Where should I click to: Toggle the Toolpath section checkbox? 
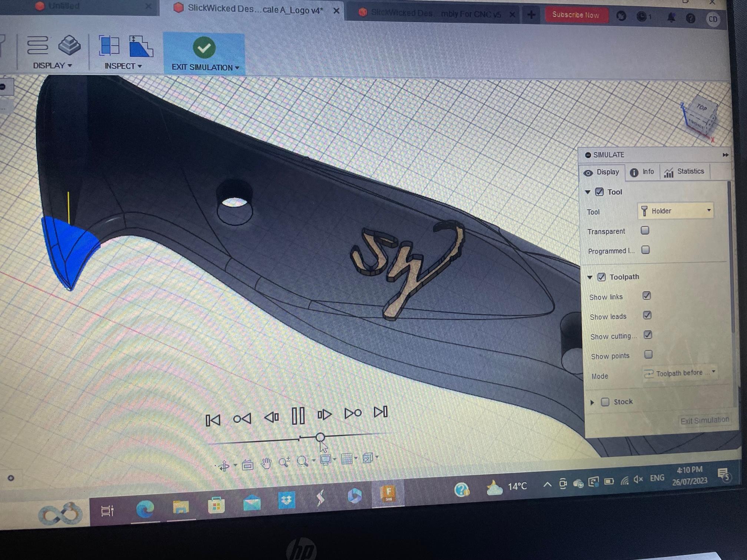tap(602, 277)
